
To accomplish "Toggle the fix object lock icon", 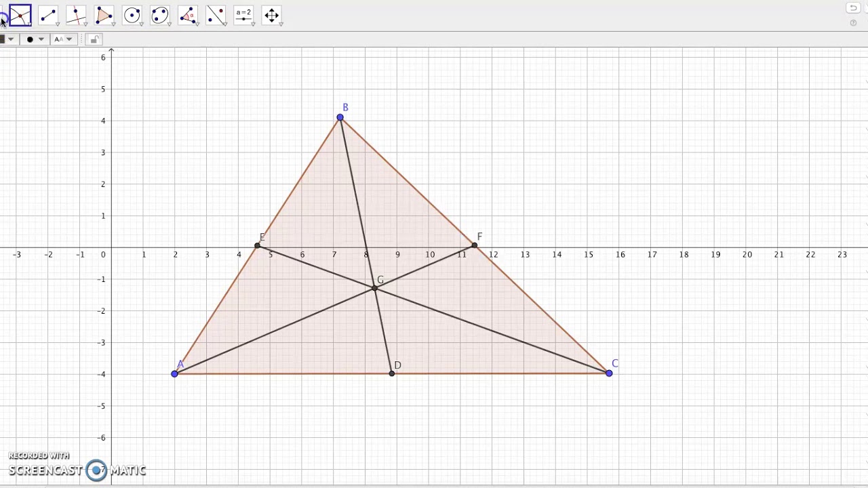I will (x=94, y=39).
